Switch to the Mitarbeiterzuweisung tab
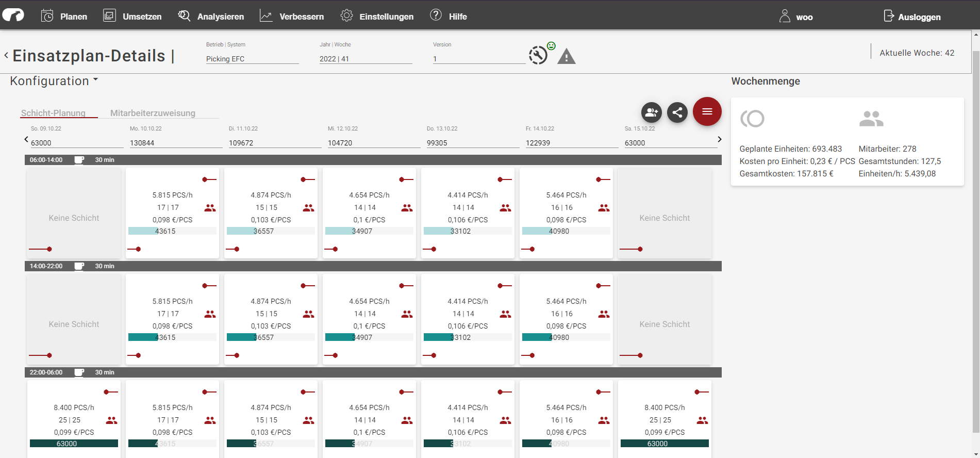 click(x=153, y=113)
